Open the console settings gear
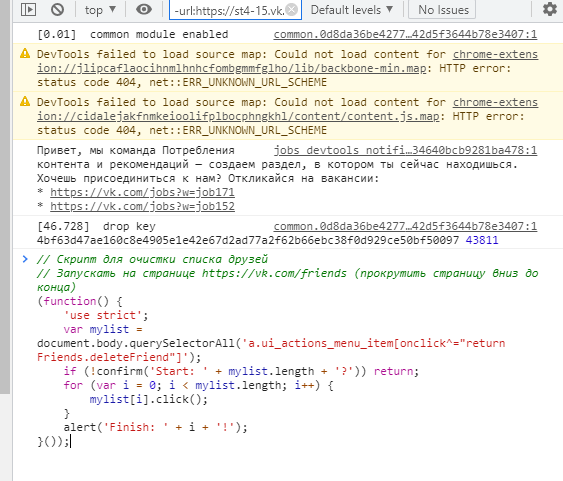Screen dimensions: 563x481 pyautogui.click(x=549, y=9)
